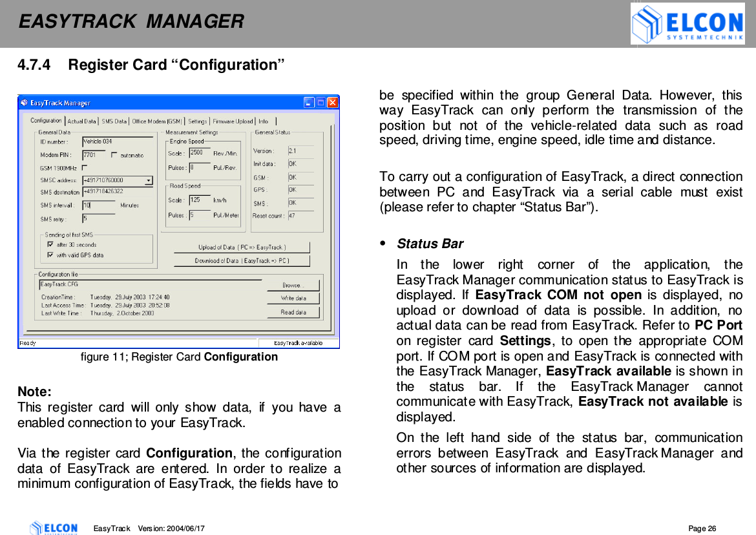Toggle the GSM 1900MHz checkbox

[84, 167]
